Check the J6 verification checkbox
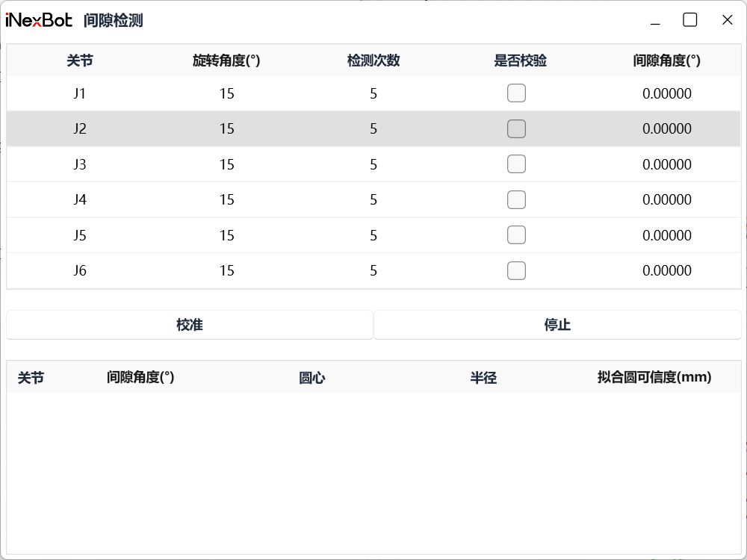 [516, 270]
